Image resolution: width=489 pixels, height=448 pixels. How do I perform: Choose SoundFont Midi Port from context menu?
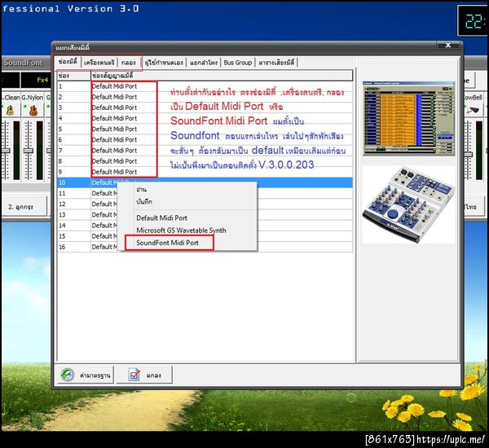(167, 243)
